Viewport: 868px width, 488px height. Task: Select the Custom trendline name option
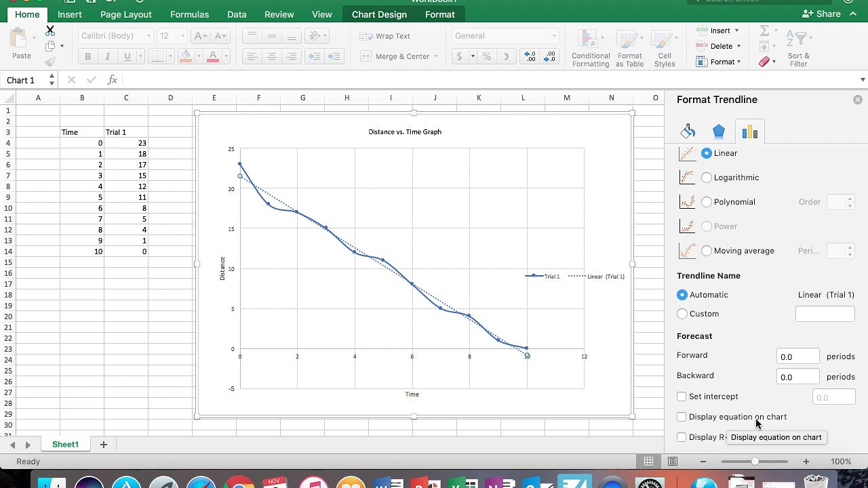coord(682,314)
